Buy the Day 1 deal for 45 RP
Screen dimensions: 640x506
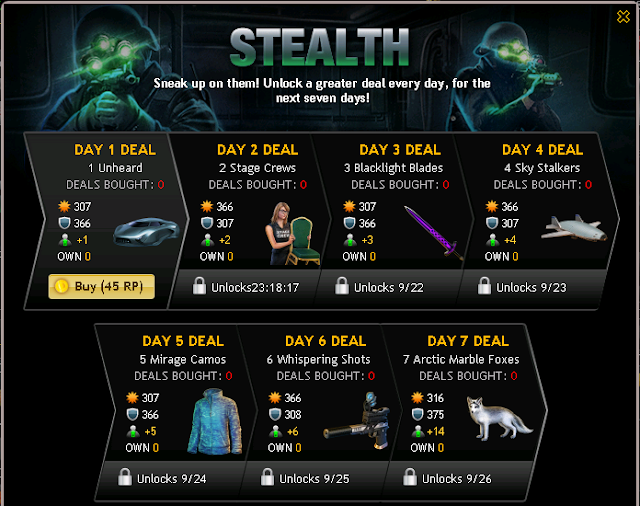(x=101, y=286)
